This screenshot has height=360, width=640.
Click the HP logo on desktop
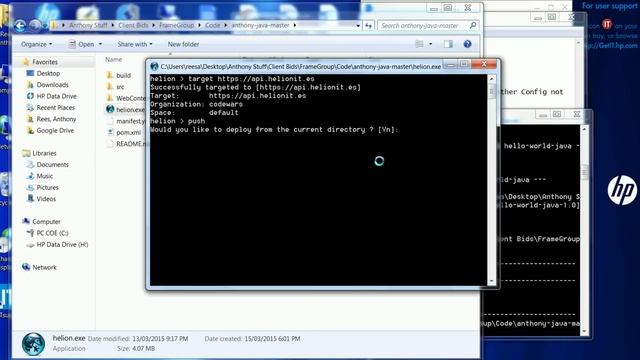[622, 191]
